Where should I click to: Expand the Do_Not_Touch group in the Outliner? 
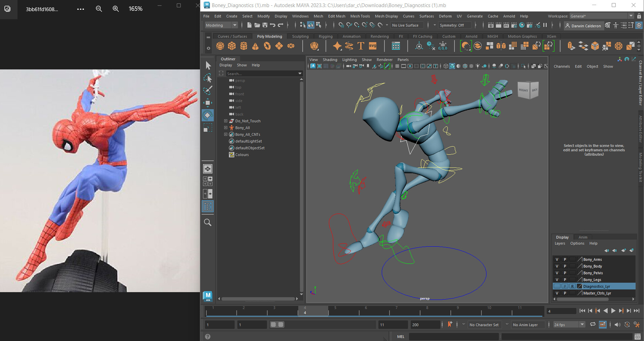[226, 121]
